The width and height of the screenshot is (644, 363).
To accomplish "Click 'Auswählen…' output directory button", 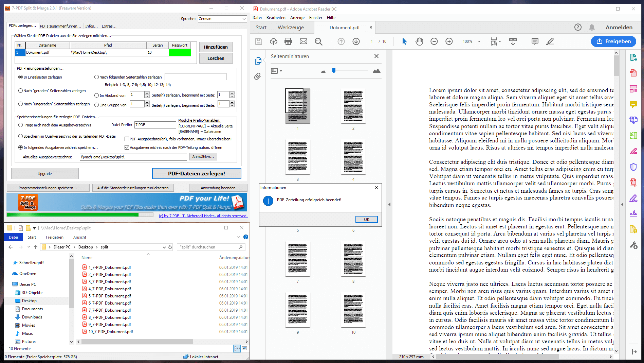I will pos(203,157).
